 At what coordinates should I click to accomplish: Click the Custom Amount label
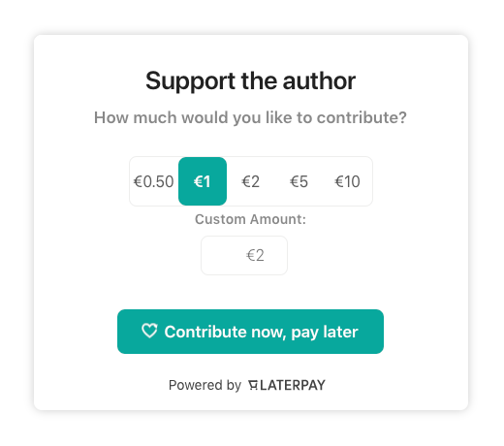coord(250,219)
